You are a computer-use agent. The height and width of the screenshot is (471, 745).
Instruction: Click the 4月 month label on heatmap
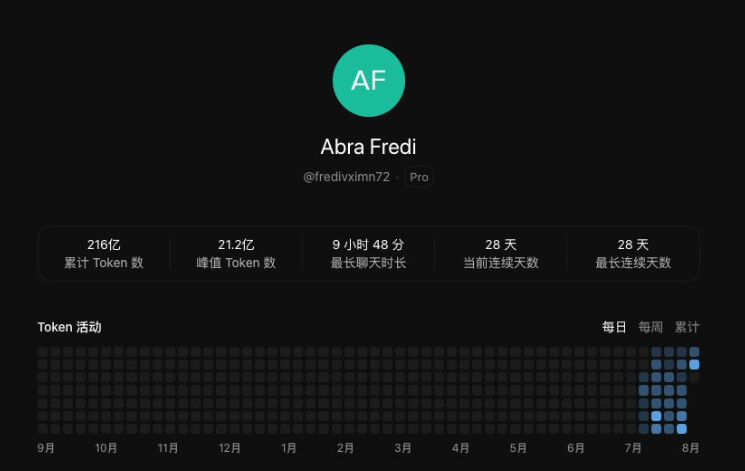point(460,448)
